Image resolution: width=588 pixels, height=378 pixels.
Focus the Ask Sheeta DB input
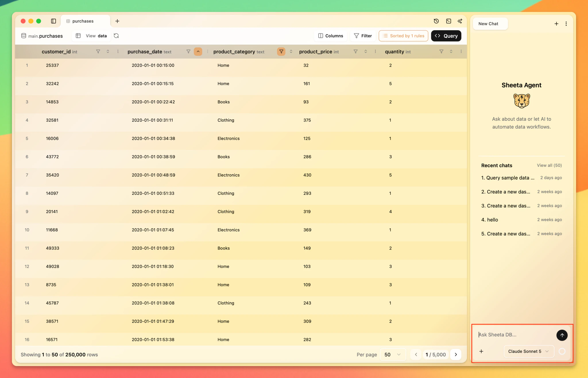tap(516, 335)
